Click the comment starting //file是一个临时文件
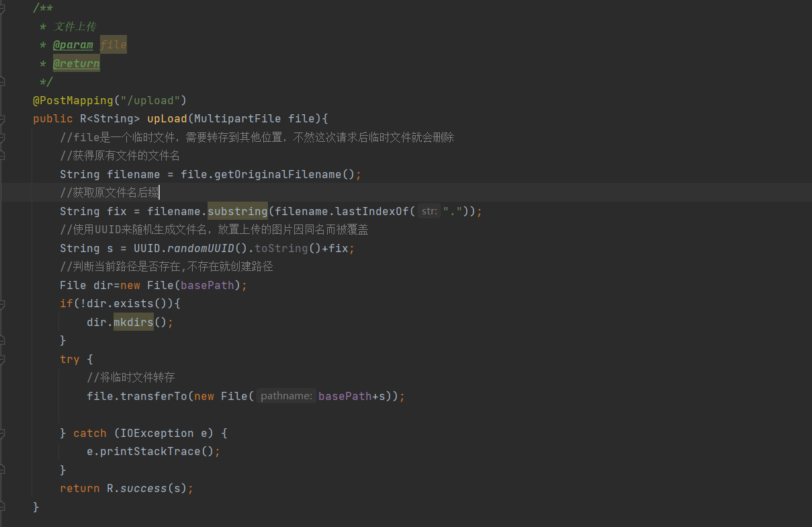This screenshot has height=527, width=812. [x=257, y=137]
